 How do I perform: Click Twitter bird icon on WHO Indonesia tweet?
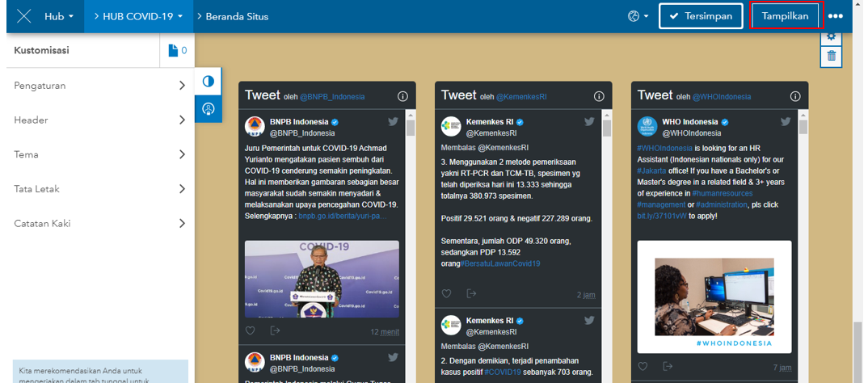click(786, 122)
